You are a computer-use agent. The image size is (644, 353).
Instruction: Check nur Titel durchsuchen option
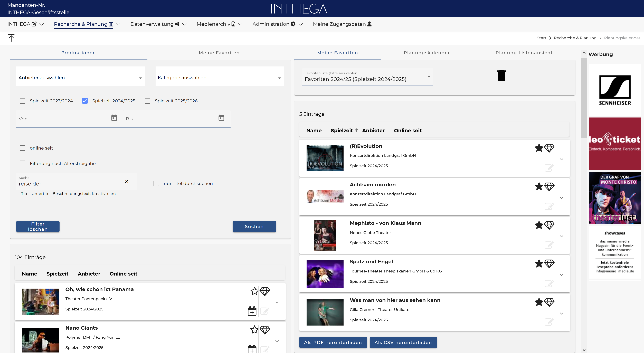156,183
